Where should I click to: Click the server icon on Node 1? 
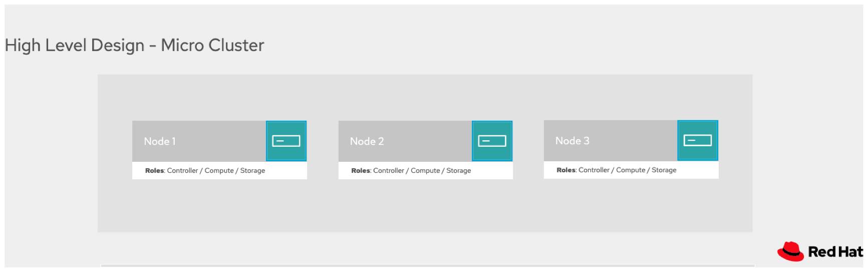(286, 141)
